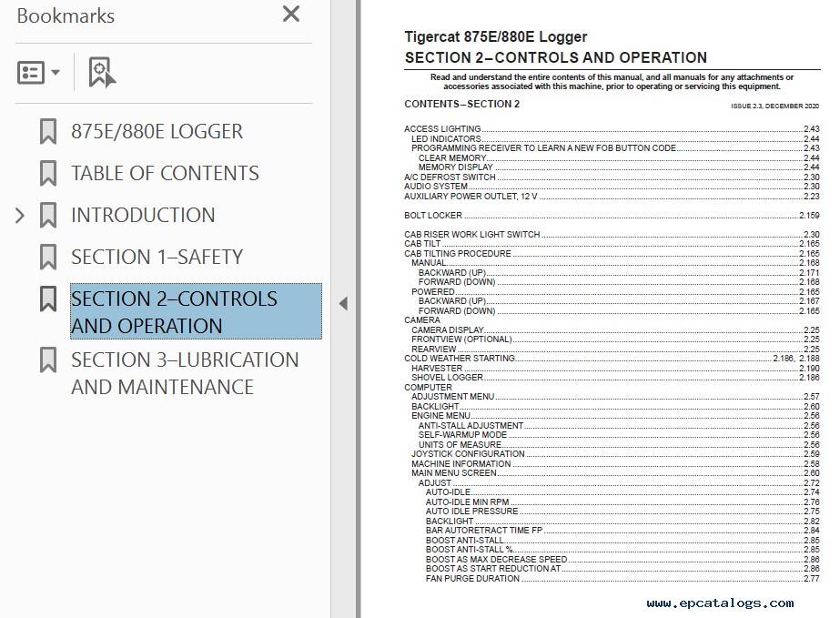
Task: Click bookmark icon beside INTRODUCTION
Action: [x=48, y=215]
